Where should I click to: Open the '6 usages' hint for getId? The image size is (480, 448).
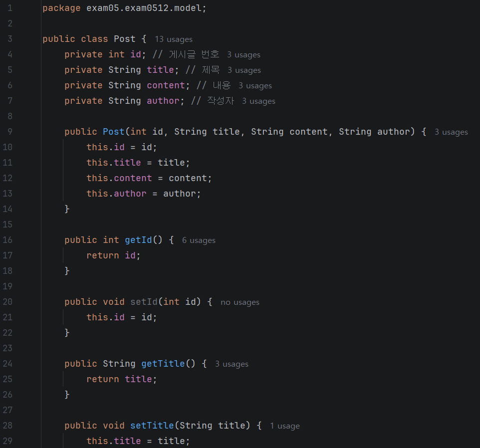coord(199,240)
